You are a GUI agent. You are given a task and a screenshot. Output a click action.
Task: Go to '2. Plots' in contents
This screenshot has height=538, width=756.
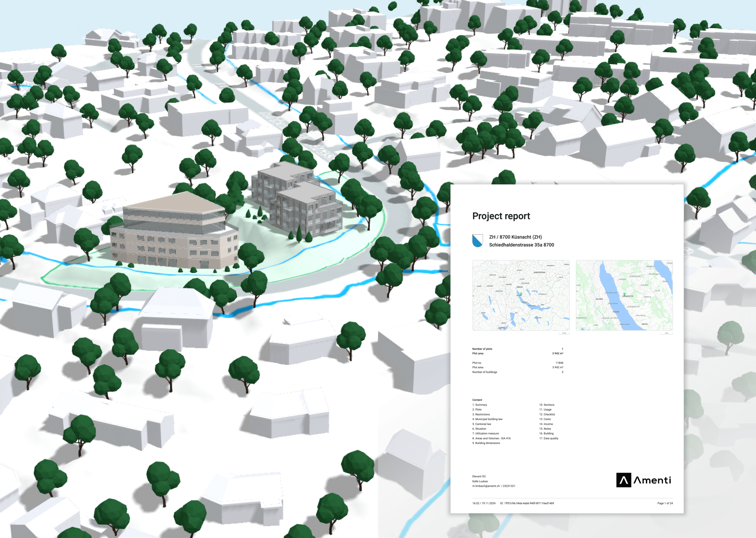(477, 410)
